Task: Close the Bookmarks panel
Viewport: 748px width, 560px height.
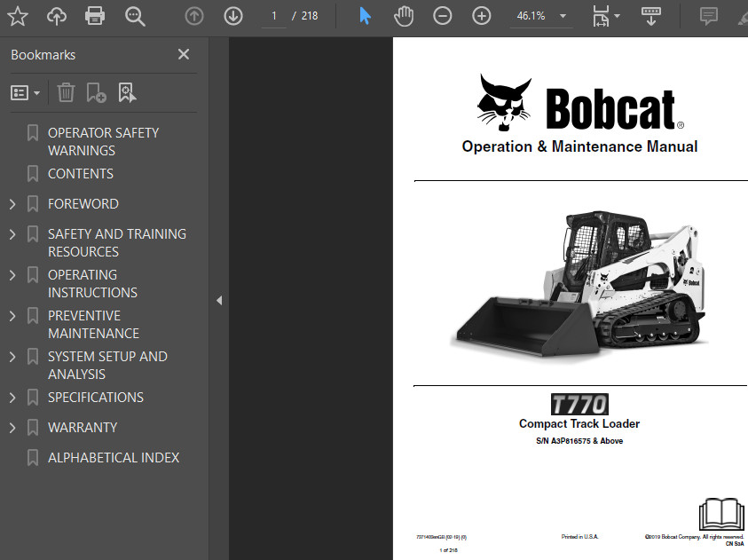Action: click(184, 54)
